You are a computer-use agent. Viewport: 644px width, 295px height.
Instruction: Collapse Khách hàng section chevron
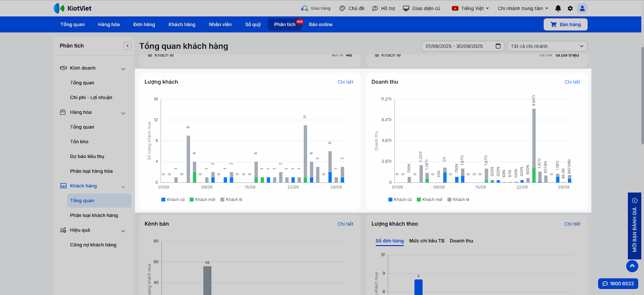pyautogui.click(x=123, y=186)
